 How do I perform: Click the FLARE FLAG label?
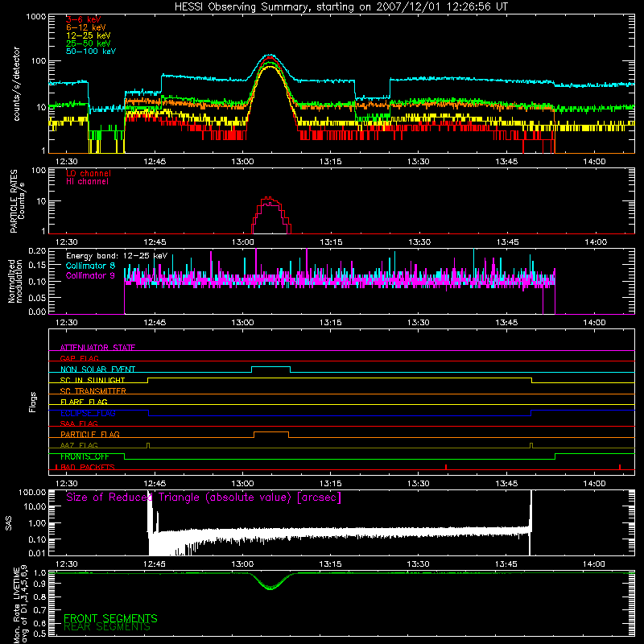84,402
